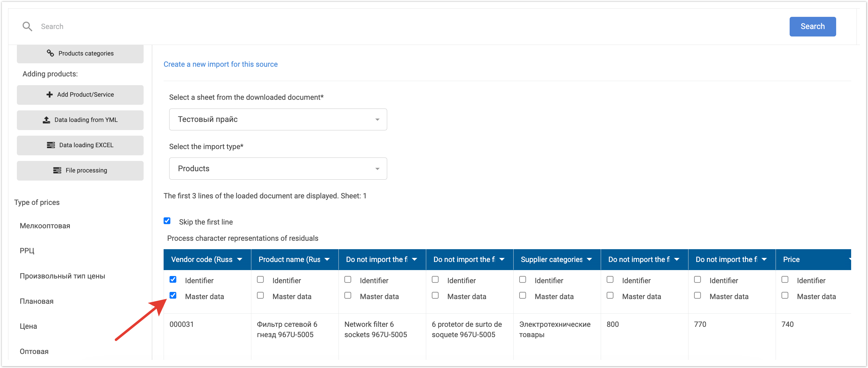
Task: Expand the Product name column mapping dropdown
Action: click(x=327, y=259)
